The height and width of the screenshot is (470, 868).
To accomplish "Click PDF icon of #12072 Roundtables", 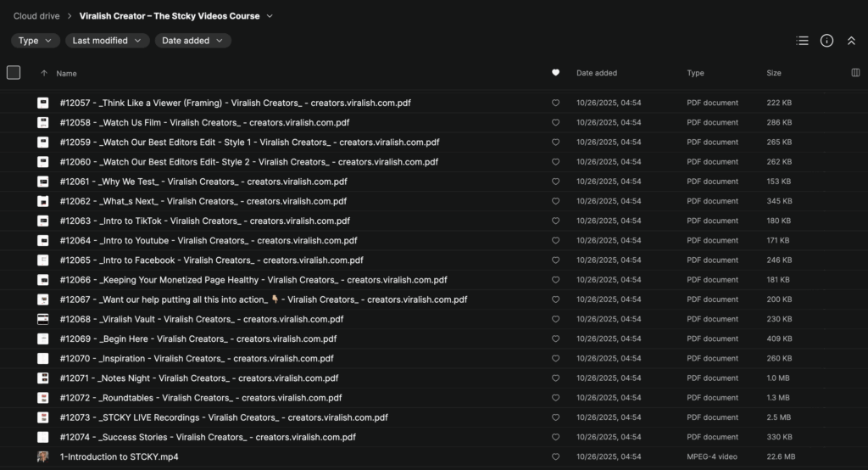I will click(42, 398).
